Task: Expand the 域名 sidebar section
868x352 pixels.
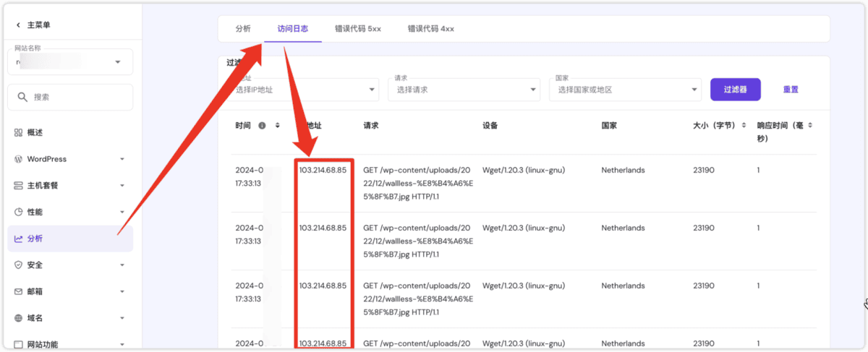Action: click(122, 318)
